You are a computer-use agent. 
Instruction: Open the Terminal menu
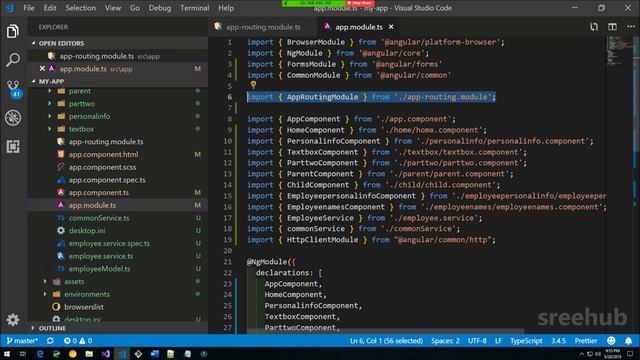[x=194, y=8]
